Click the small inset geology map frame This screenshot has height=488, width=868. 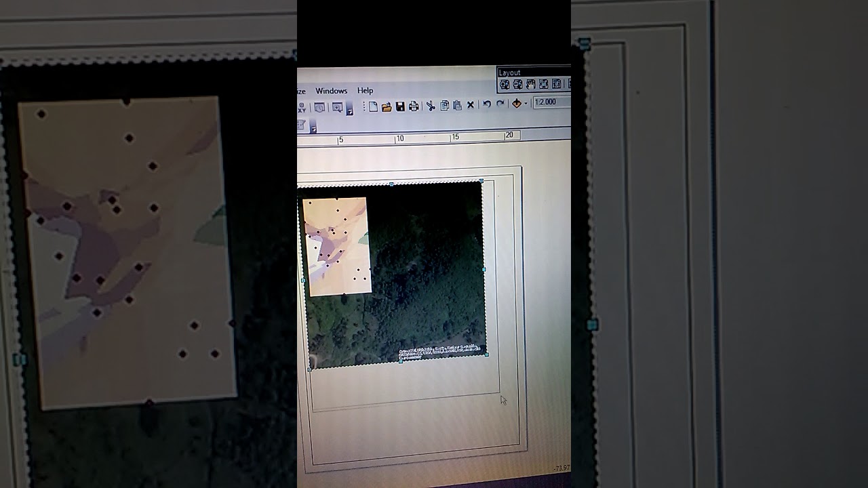(x=336, y=247)
